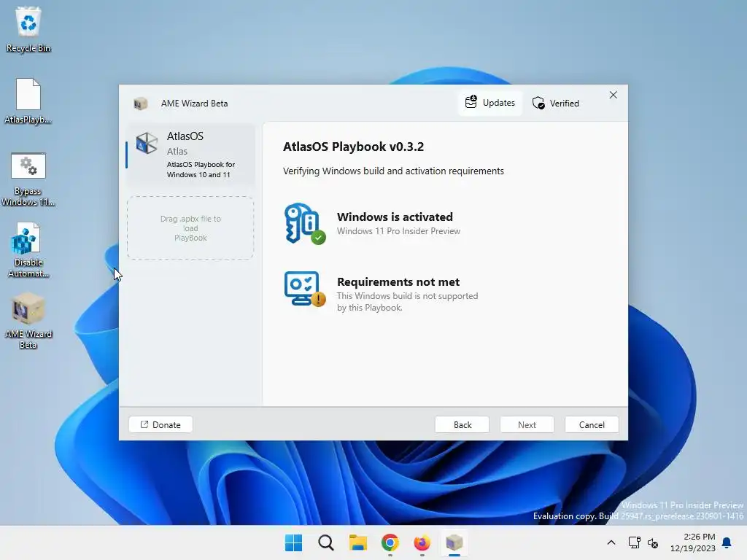Select the Disable Automat... registry file icon

pyautogui.click(x=28, y=249)
